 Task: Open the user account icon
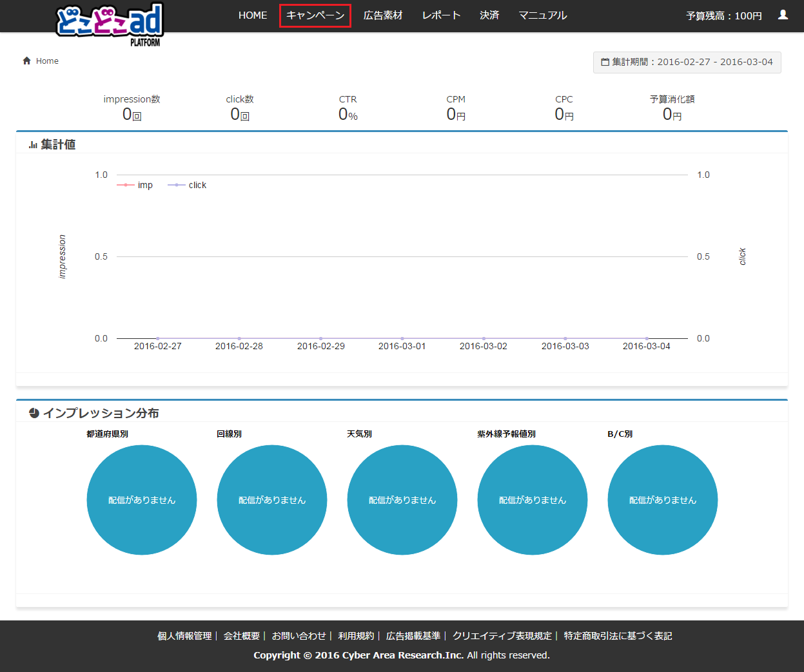click(x=783, y=15)
